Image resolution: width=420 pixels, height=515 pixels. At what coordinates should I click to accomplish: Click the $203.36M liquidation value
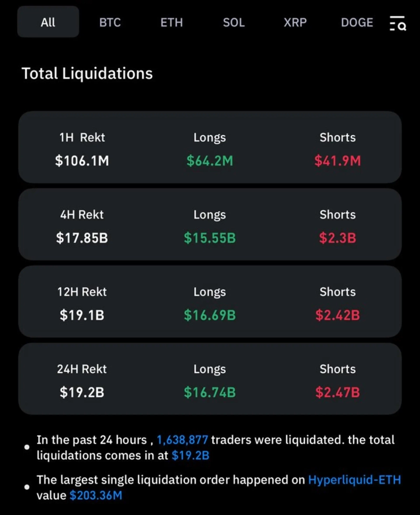click(96, 495)
